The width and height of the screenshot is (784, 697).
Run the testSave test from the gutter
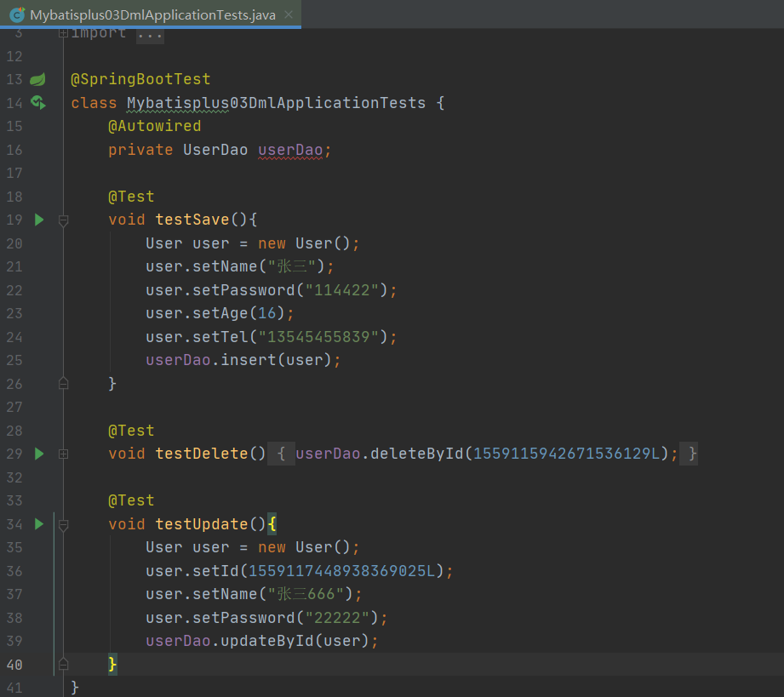[x=38, y=220]
